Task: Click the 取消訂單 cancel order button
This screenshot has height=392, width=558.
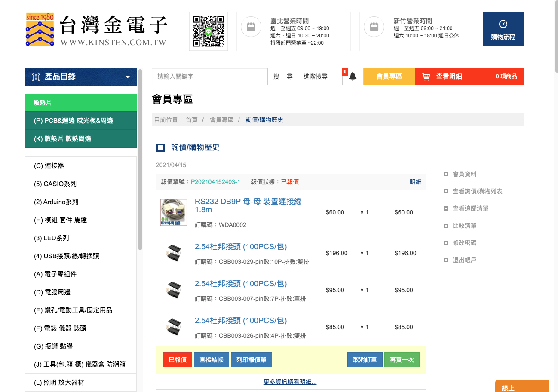Action: click(365, 360)
